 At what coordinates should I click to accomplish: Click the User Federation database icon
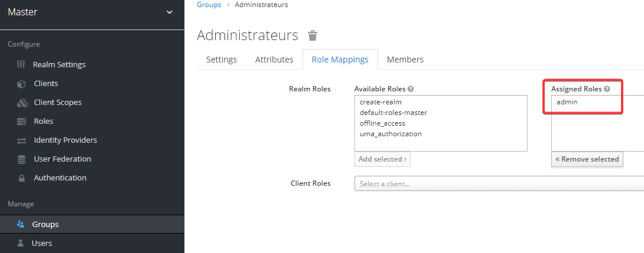[21, 159]
